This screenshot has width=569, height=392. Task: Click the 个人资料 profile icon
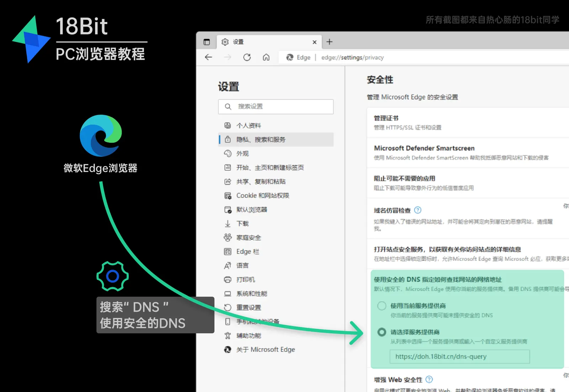coord(228,125)
